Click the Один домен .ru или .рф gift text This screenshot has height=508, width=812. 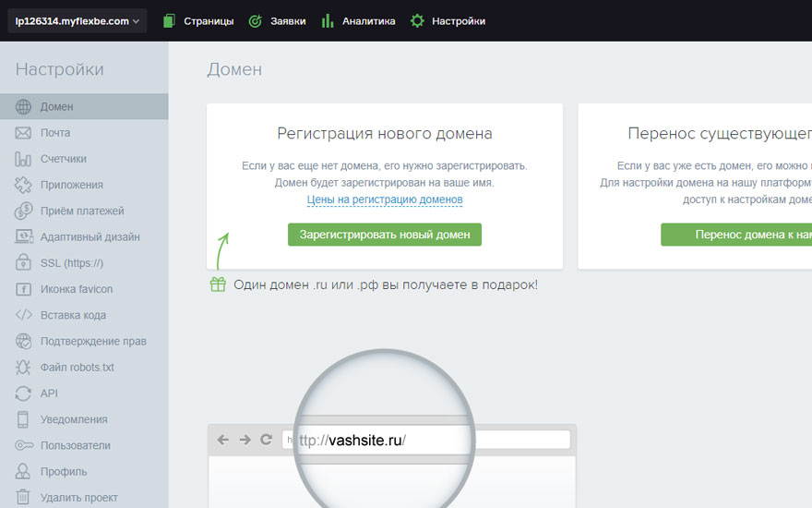pyautogui.click(x=386, y=285)
